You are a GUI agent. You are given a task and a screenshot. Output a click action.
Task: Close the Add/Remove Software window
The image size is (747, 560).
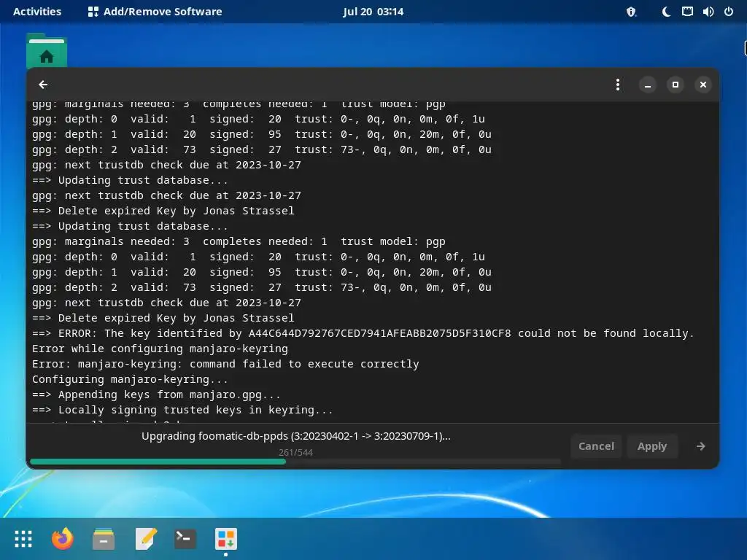(x=703, y=85)
